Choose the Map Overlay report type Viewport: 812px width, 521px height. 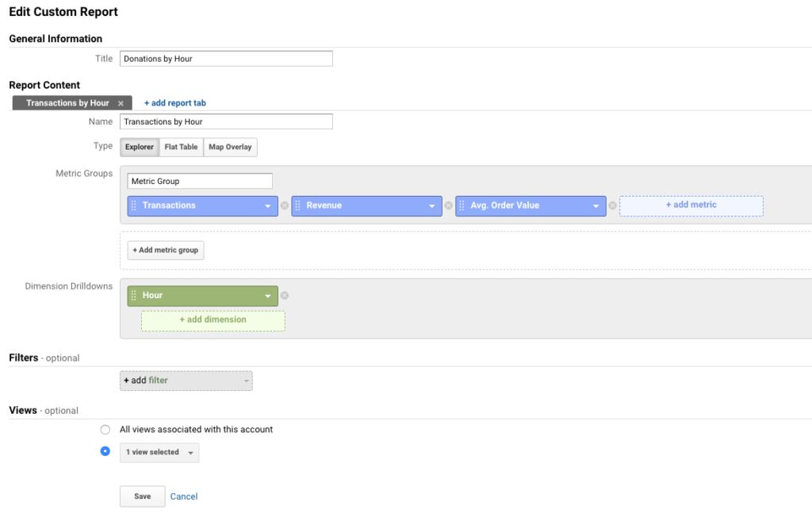click(230, 147)
